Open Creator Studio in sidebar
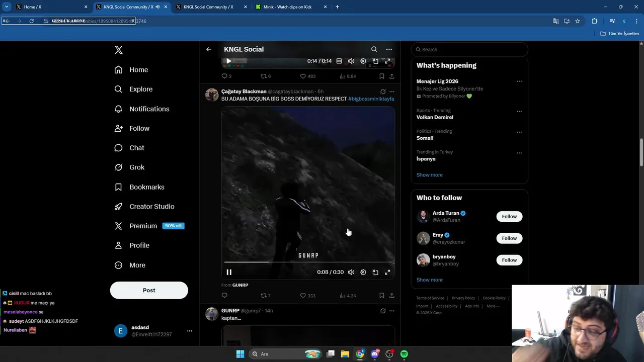 click(x=144, y=207)
